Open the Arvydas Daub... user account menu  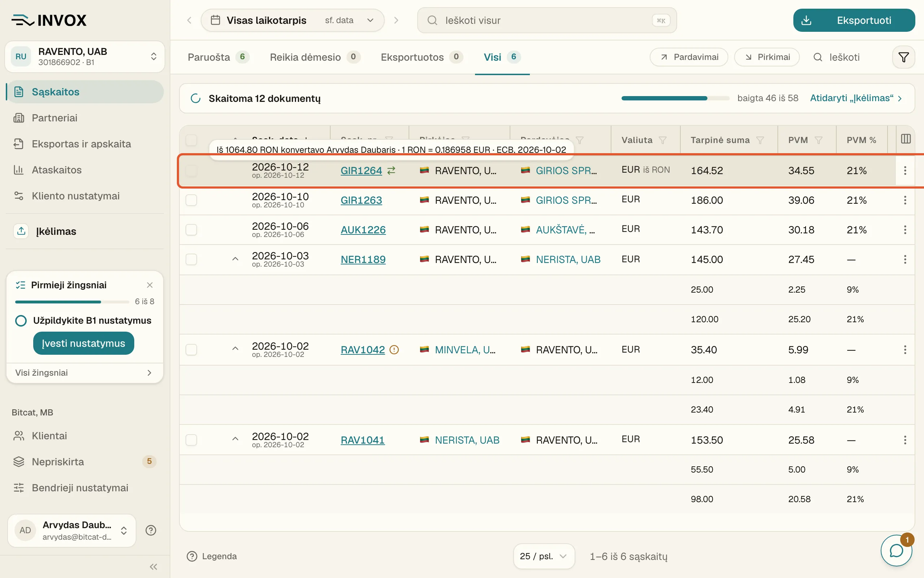click(72, 530)
